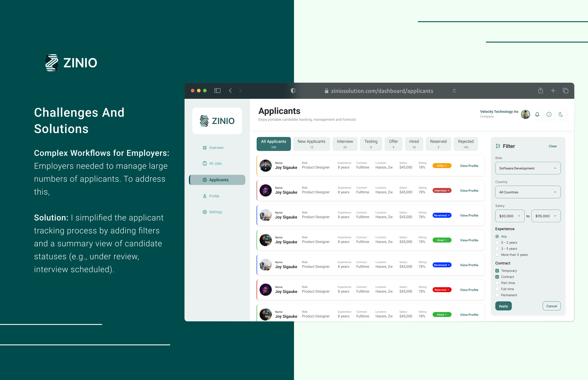Uncheck the Temporary contract checkbox
588x380 pixels.
coord(497,271)
